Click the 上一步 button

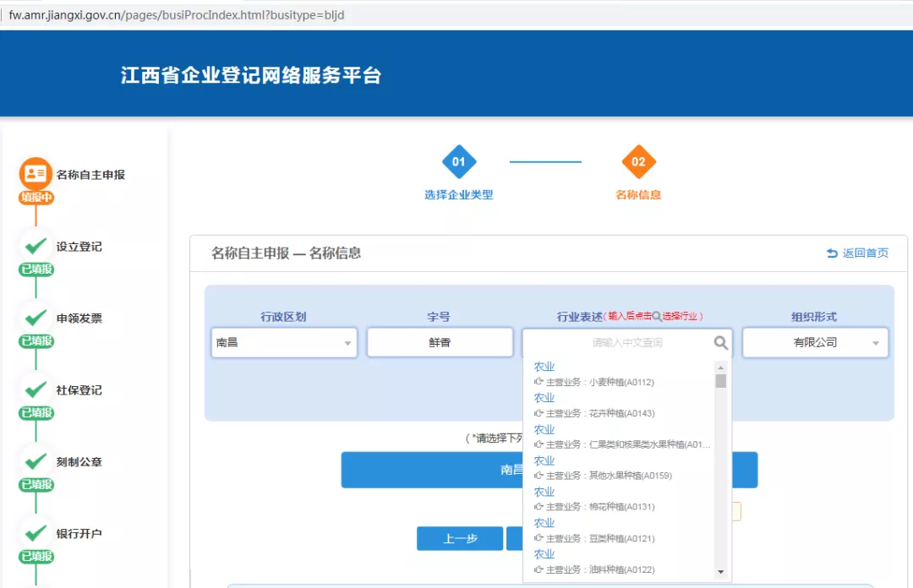459,538
